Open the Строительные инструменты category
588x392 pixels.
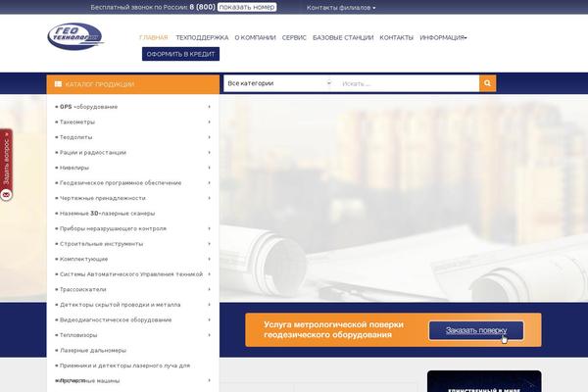click(x=101, y=244)
